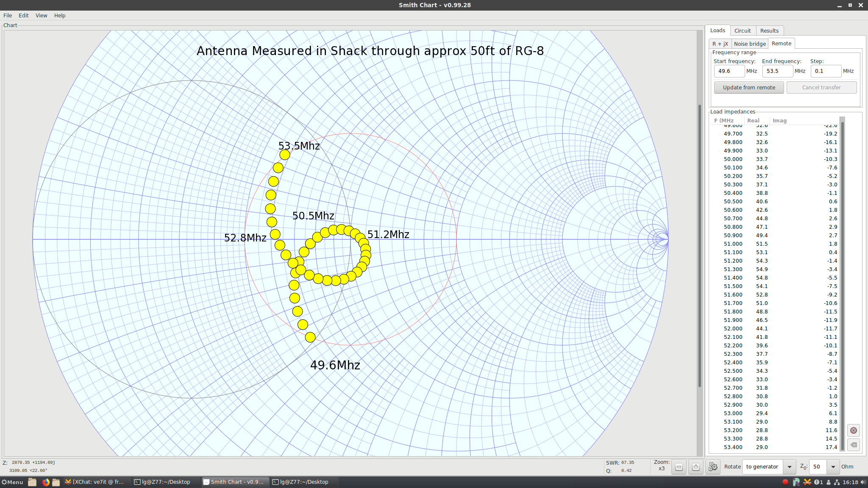This screenshot has width=868, height=488.
Task: Click the Step frequency input field
Action: point(826,71)
